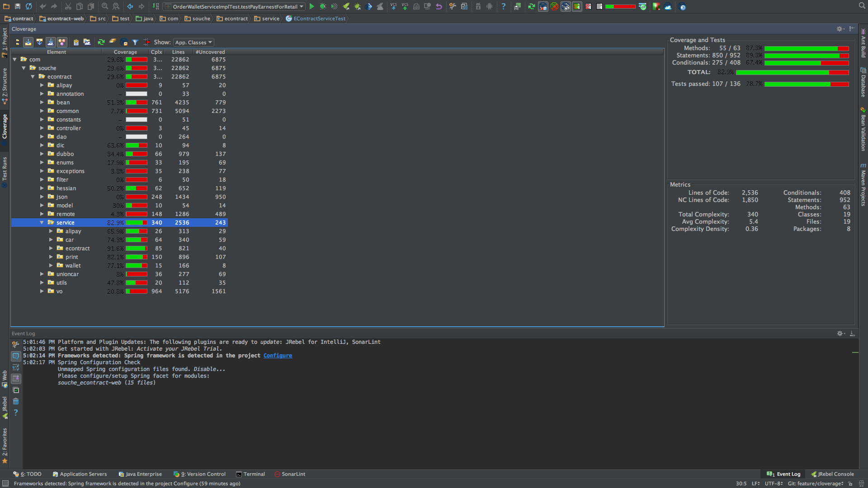Image resolution: width=868 pixels, height=488 pixels.
Task: Open the SonarLint tool window tab
Action: 290,474
